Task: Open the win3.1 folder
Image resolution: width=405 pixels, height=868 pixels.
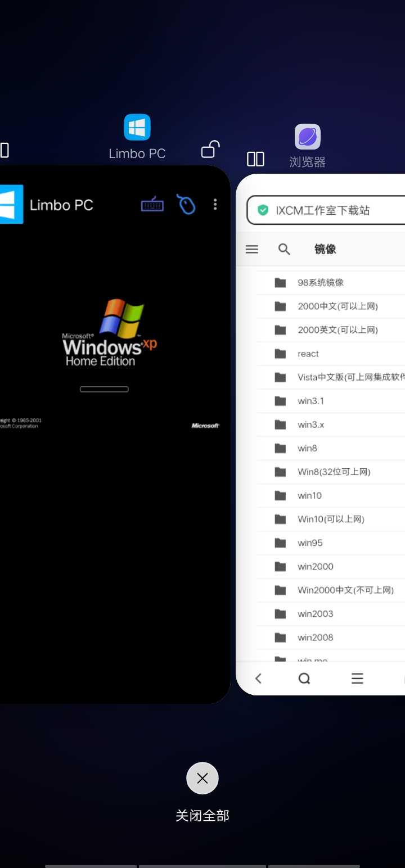Action: (x=310, y=401)
